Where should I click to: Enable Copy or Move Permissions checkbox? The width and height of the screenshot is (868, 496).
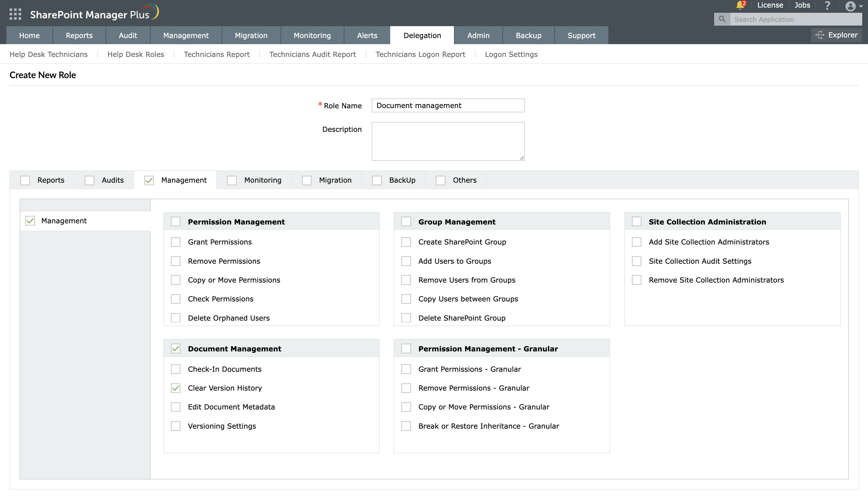(x=176, y=280)
